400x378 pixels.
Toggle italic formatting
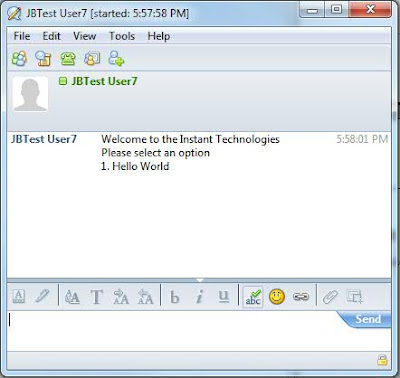(199, 296)
